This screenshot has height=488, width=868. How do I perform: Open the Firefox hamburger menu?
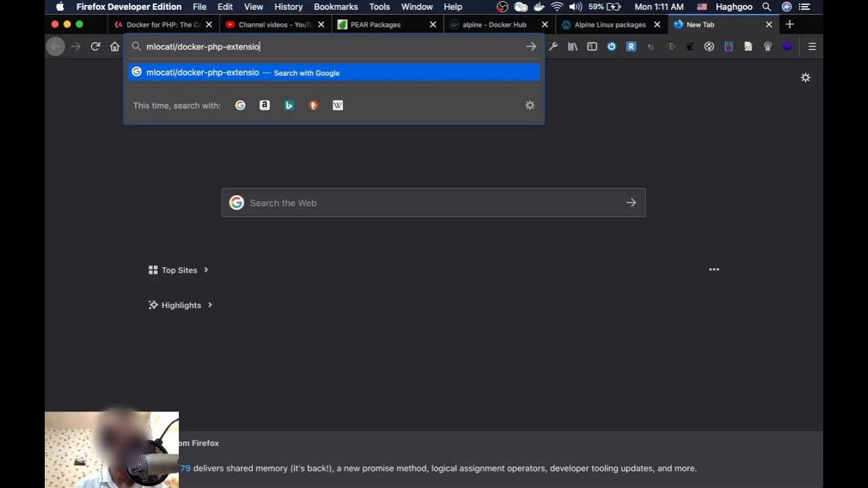812,47
